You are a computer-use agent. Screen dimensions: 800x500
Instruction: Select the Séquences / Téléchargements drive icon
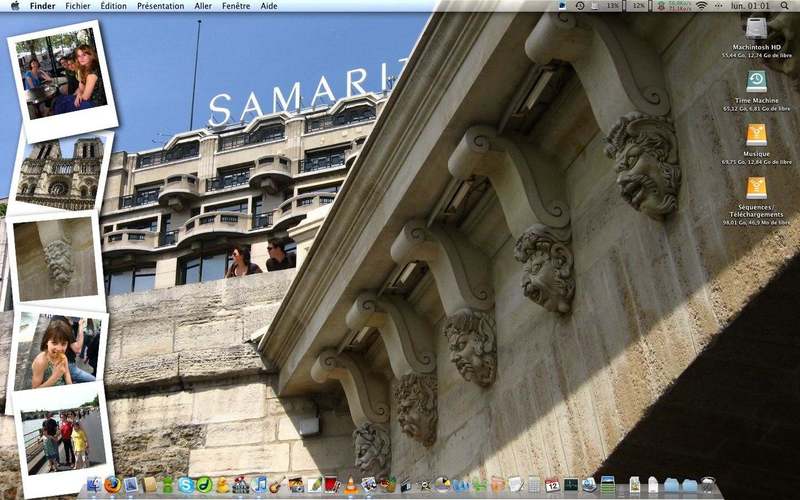pos(756,188)
